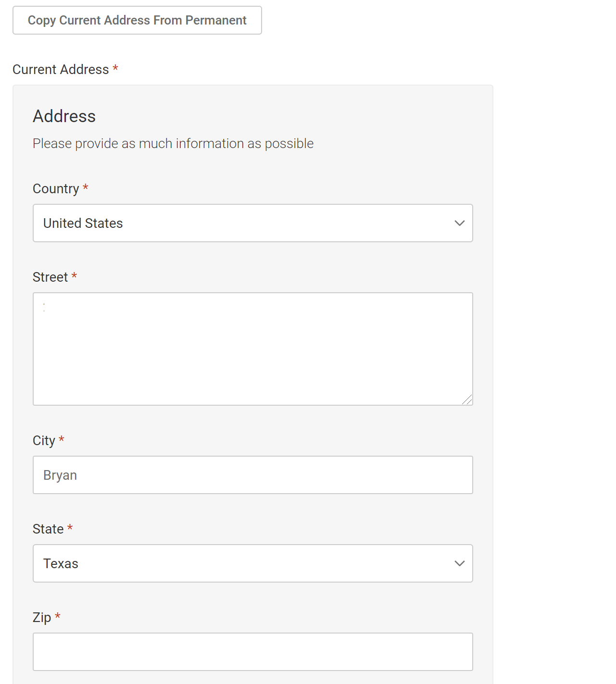Click the Address heading text
Viewport: 616px width, 684px height.
coord(64,116)
